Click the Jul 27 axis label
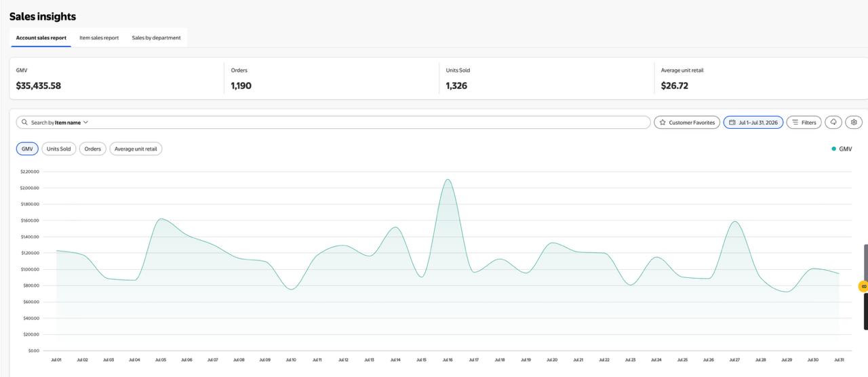868x377 pixels. click(734, 360)
